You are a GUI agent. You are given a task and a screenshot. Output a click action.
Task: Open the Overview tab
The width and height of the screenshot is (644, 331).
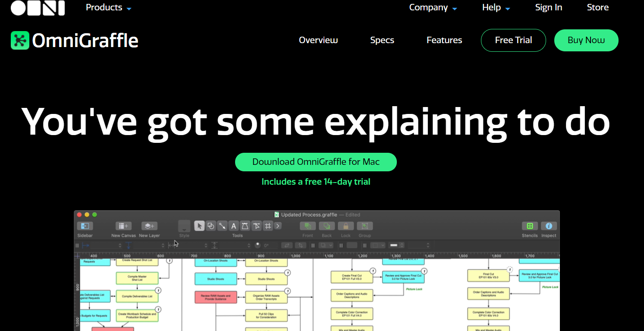coord(318,40)
